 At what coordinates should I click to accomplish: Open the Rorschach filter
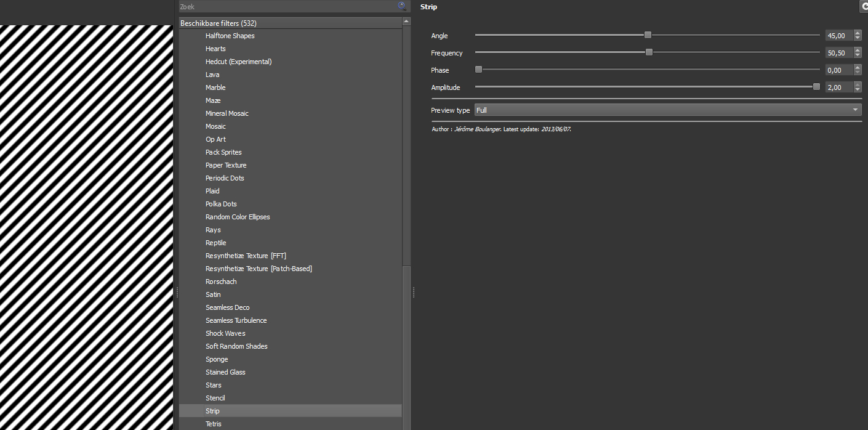pos(221,282)
